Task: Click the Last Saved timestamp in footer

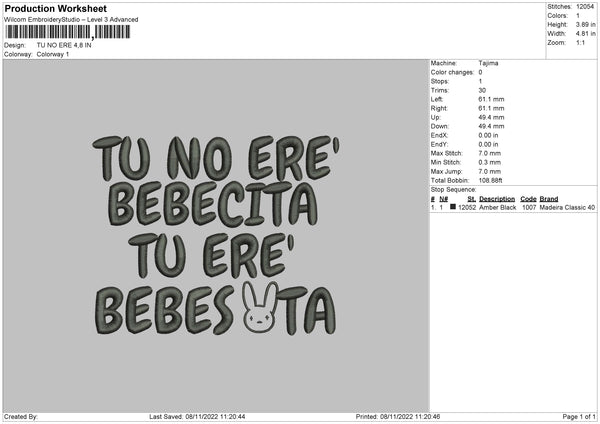Action: [197, 416]
